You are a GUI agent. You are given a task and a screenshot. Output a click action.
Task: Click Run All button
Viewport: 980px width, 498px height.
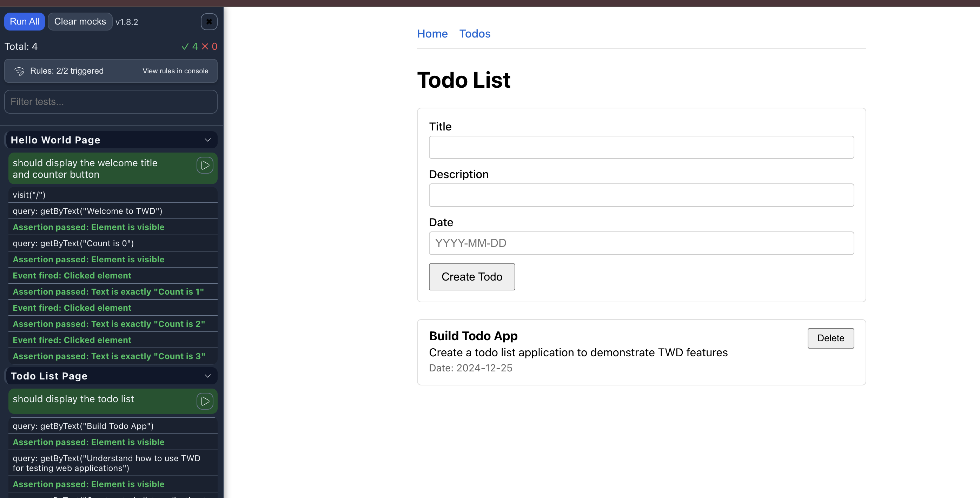coord(24,21)
